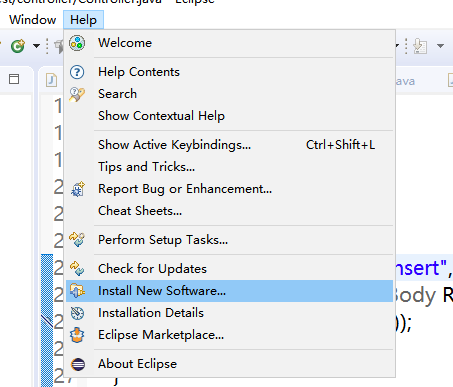Click the Check for Updates icon
Screen dimensions: 453x387
click(x=77, y=269)
